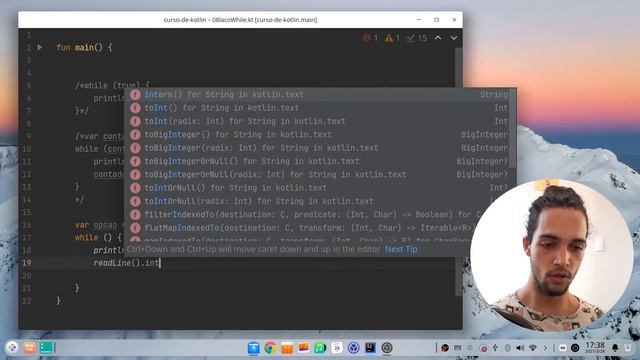Launch Google Chrome from the dock
The width and height of the screenshot is (640, 360).
270,348
